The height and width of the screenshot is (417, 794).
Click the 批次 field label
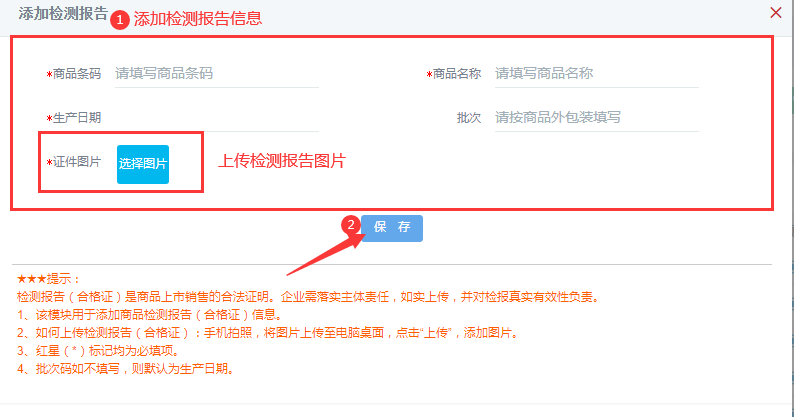(469, 118)
